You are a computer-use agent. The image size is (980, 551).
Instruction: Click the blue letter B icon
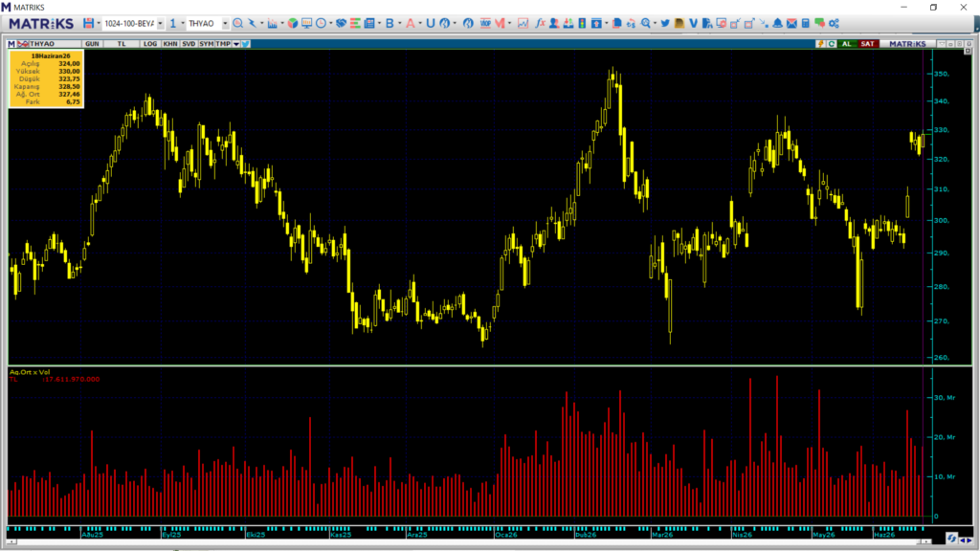[x=390, y=23]
